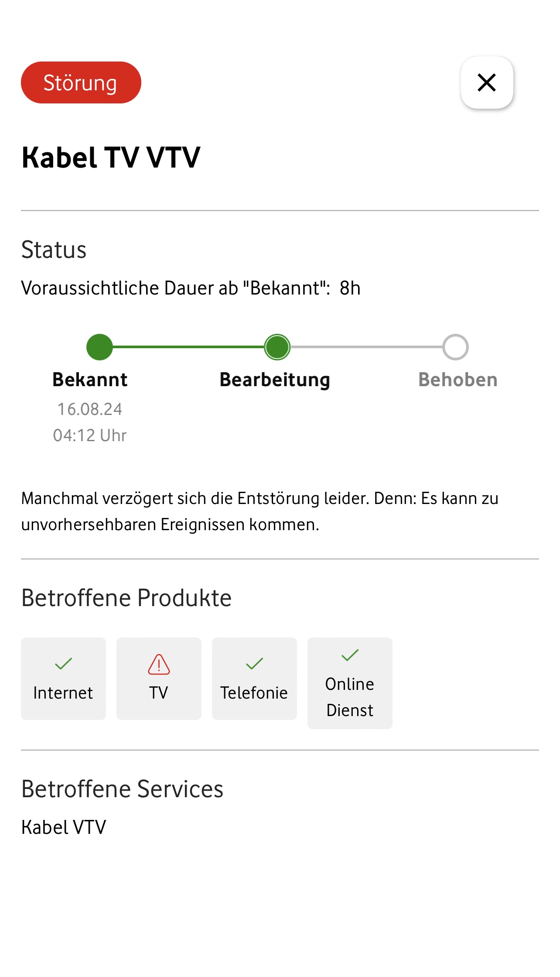Viewport: 560px width, 977px height.
Task: Click the 16.08.24 04:12 Uhr timestamp
Action: coord(90,422)
